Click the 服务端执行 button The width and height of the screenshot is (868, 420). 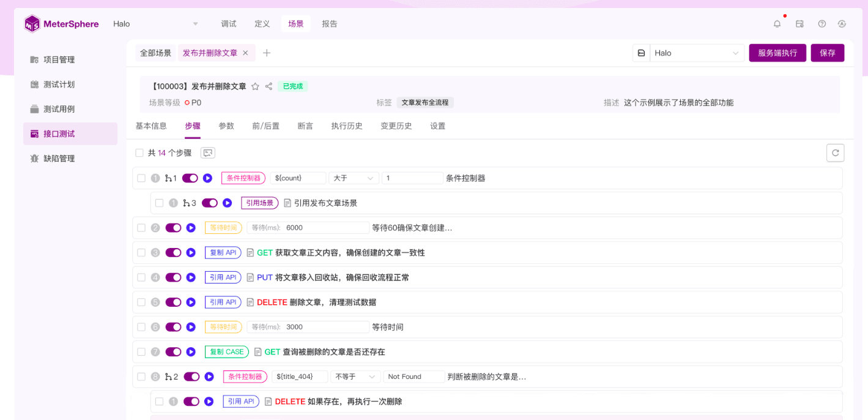click(x=777, y=53)
